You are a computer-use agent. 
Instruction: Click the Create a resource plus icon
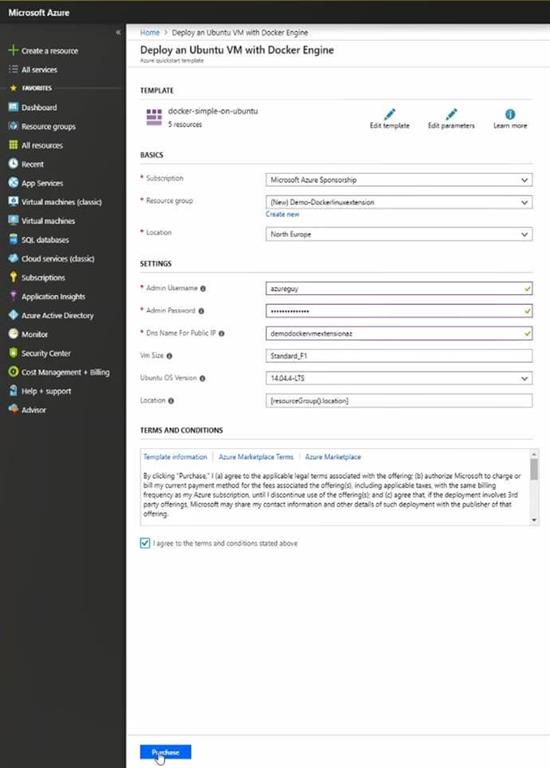point(13,50)
